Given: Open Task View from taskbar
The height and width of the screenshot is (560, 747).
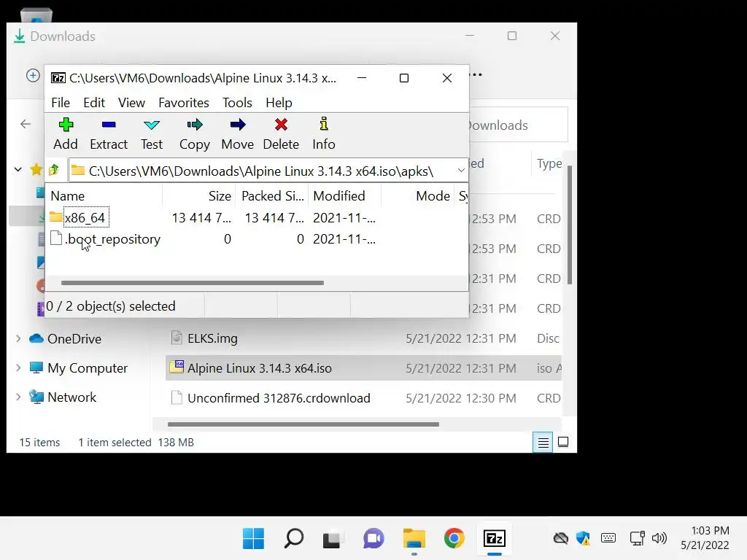Looking at the screenshot, I should (332, 539).
